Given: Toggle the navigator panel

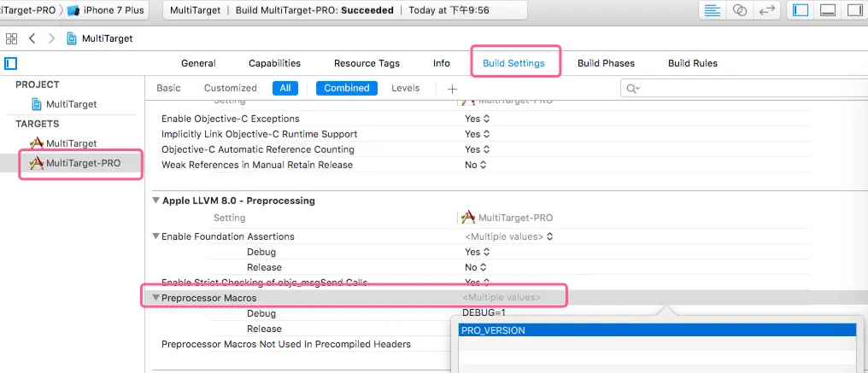Looking at the screenshot, I should click(x=801, y=10).
